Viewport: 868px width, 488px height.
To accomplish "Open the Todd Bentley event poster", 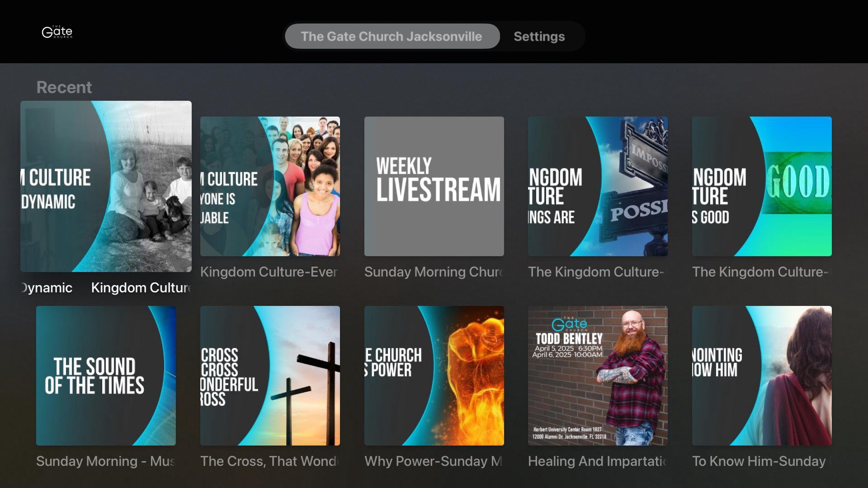I will tap(598, 375).
